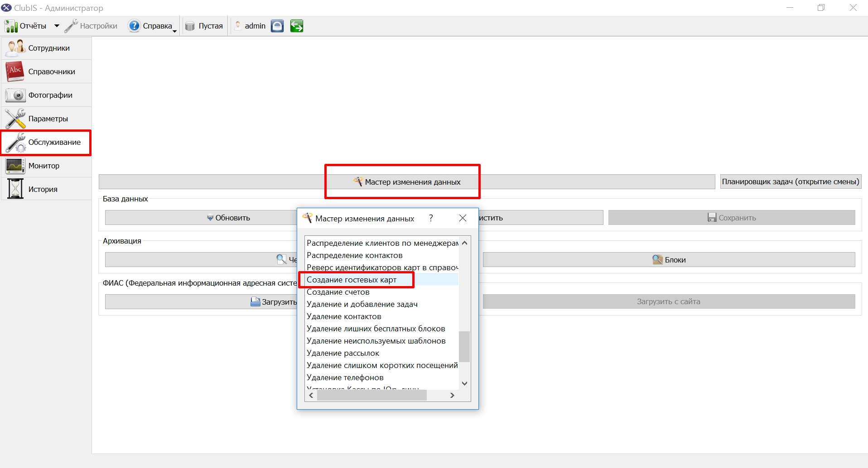The height and width of the screenshot is (468, 868).
Task: Click Планировщик задач (открытие смены) button
Action: click(791, 181)
